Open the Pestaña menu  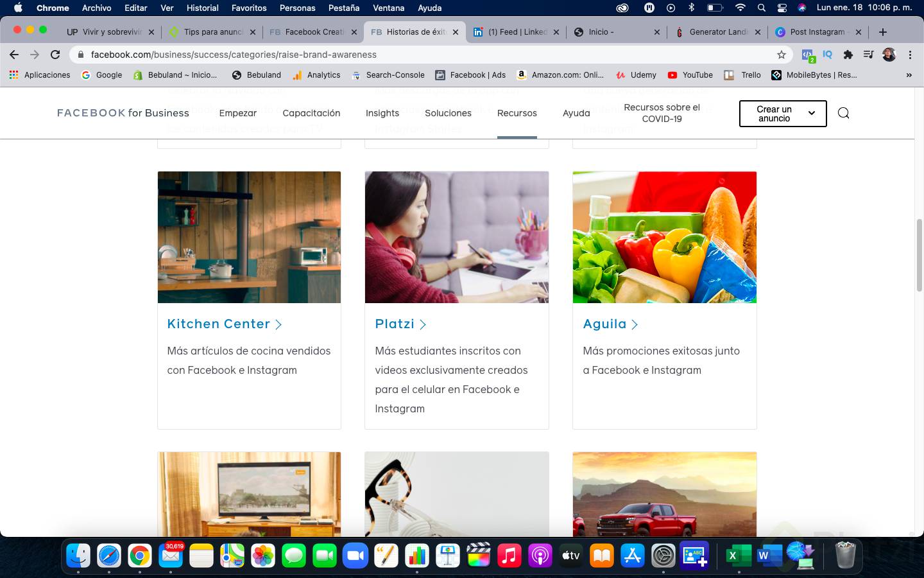point(344,8)
